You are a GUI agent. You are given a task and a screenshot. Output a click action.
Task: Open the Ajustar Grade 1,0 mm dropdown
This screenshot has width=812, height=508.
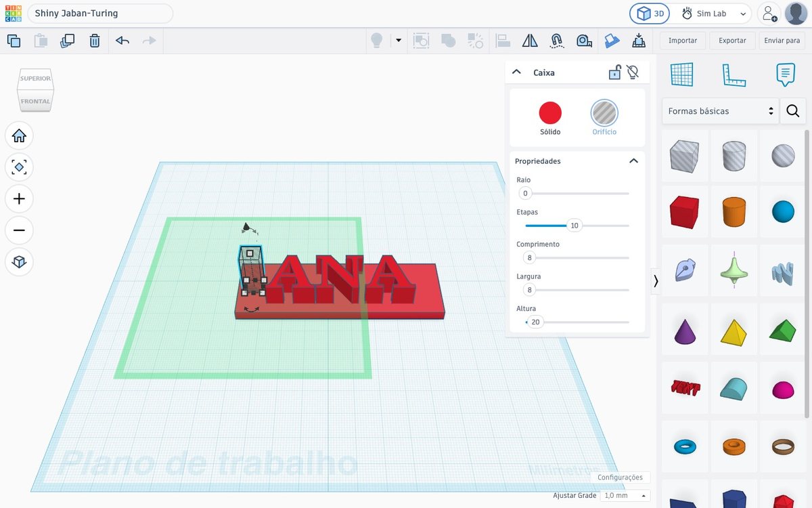point(625,496)
